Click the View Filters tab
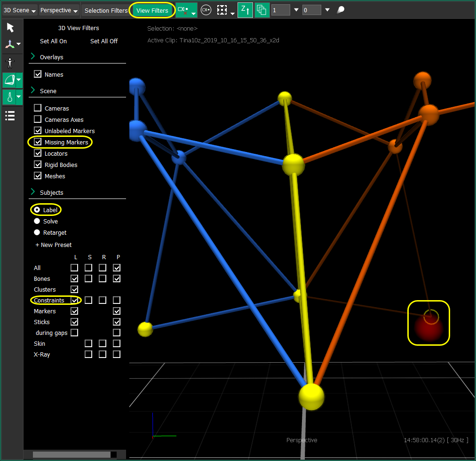This screenshot has width=476, height=461. [x=152, y=10]
